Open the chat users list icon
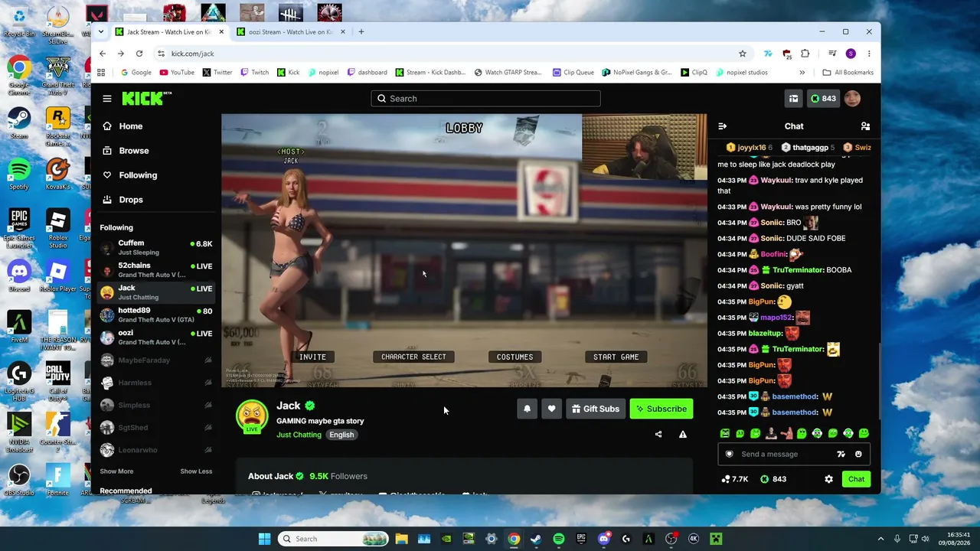 [x=865, y=126]
